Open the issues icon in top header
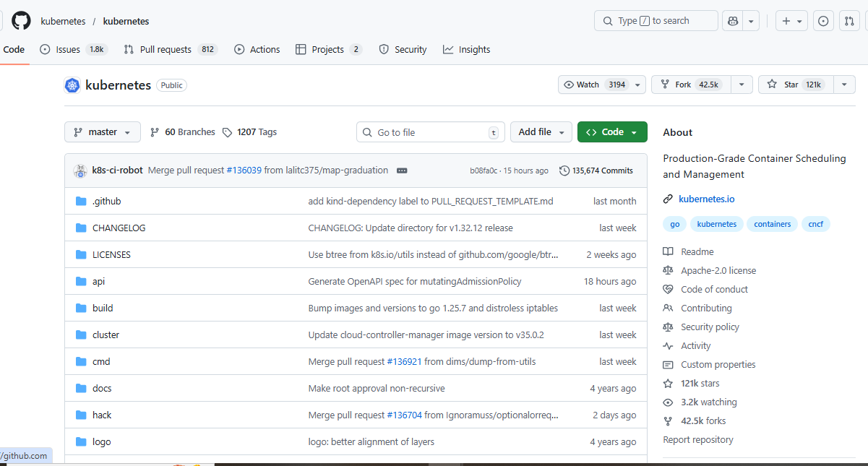The image size is (868, 466). [823, 21]
